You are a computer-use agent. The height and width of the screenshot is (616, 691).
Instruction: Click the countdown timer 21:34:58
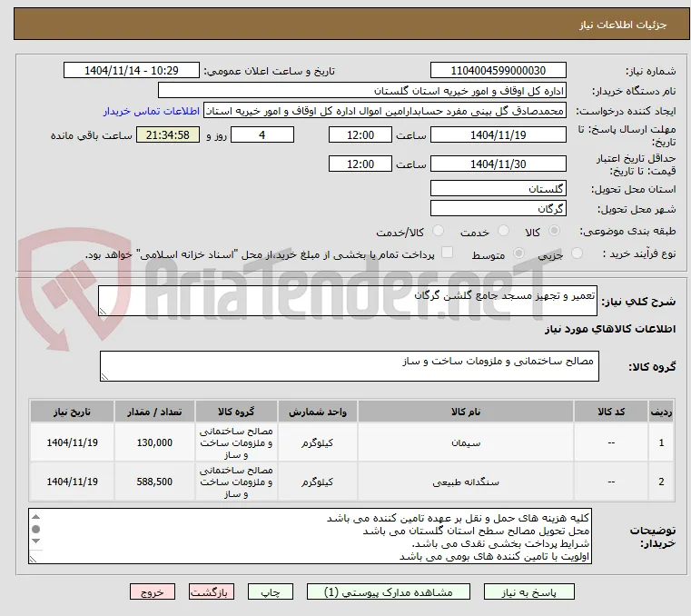168,135
